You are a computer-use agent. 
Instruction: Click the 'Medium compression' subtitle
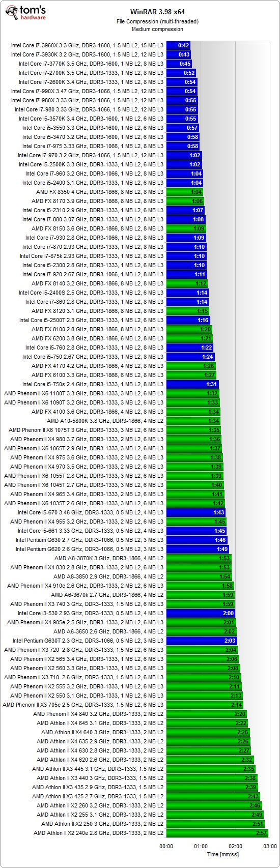(x=157, y=30)
